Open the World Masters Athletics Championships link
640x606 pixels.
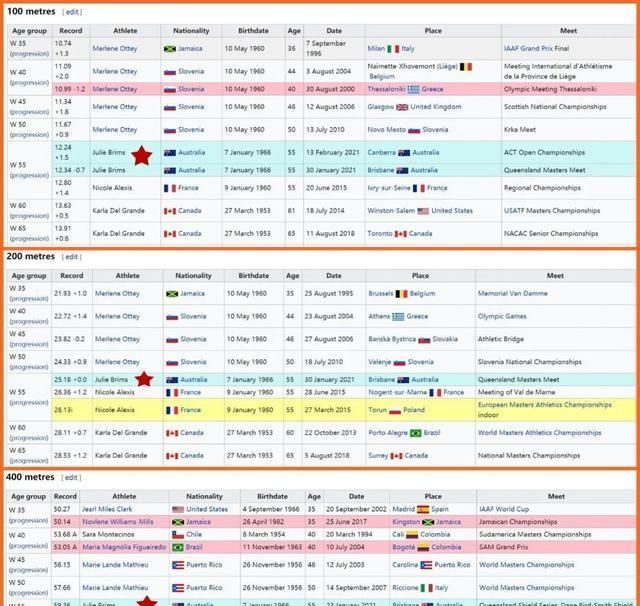click(540, 433)
